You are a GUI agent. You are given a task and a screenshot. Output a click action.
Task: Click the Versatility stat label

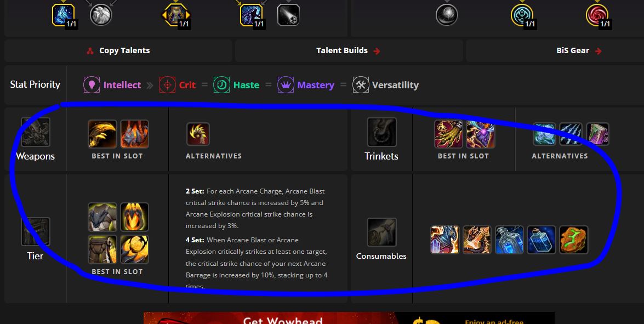pos(395,85)
